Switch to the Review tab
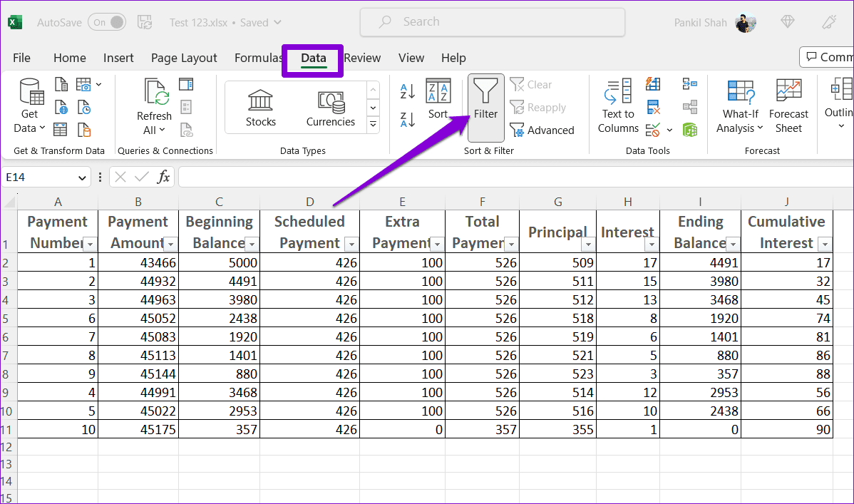Image resolution: width=854 pixels, height=504 pixels. pos(363,58)
